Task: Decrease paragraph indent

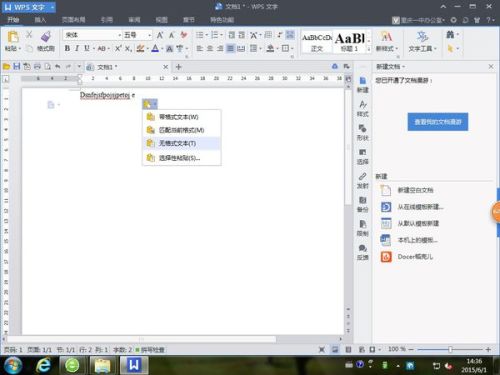Action: pyautogui.click(x=232, y=35)
